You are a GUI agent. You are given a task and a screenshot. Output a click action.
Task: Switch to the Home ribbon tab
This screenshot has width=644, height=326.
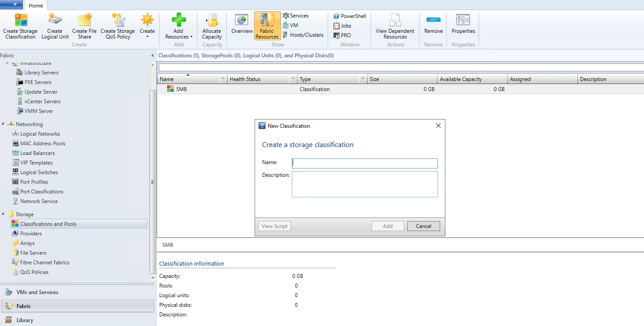point(36,5)
